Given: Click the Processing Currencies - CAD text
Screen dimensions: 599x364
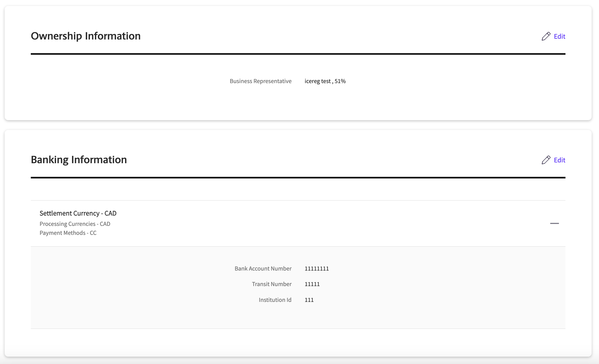Looking at the screenshot, I should click(75, 224).
